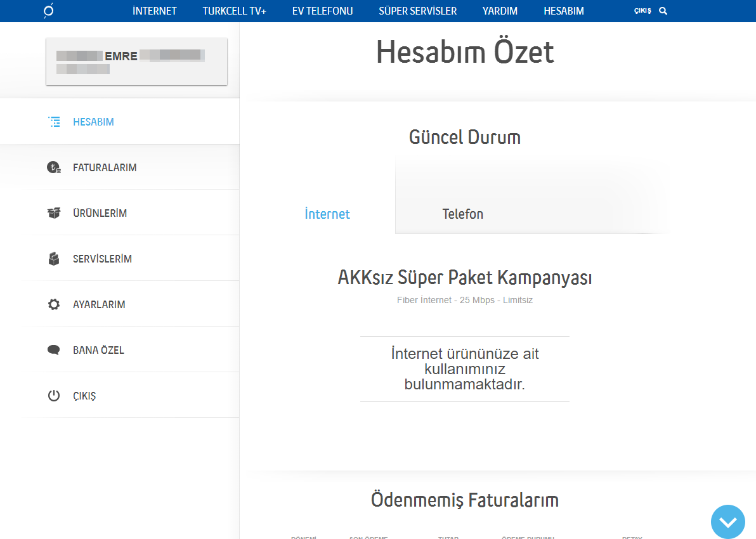Viewport: 756px width, 539px height.
Task: Open the TURKCELL TV+ top menu
Action: 234,11
